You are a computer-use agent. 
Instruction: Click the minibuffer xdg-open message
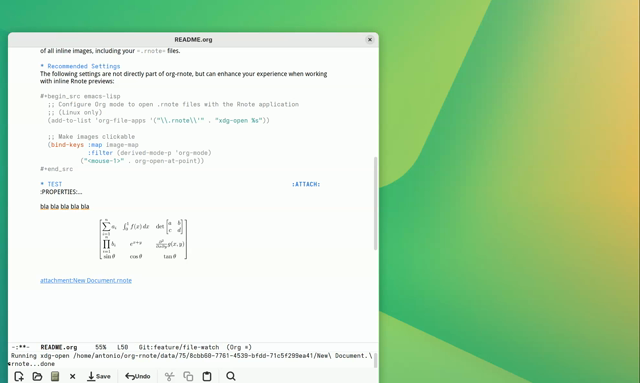(x=191, y=360)
